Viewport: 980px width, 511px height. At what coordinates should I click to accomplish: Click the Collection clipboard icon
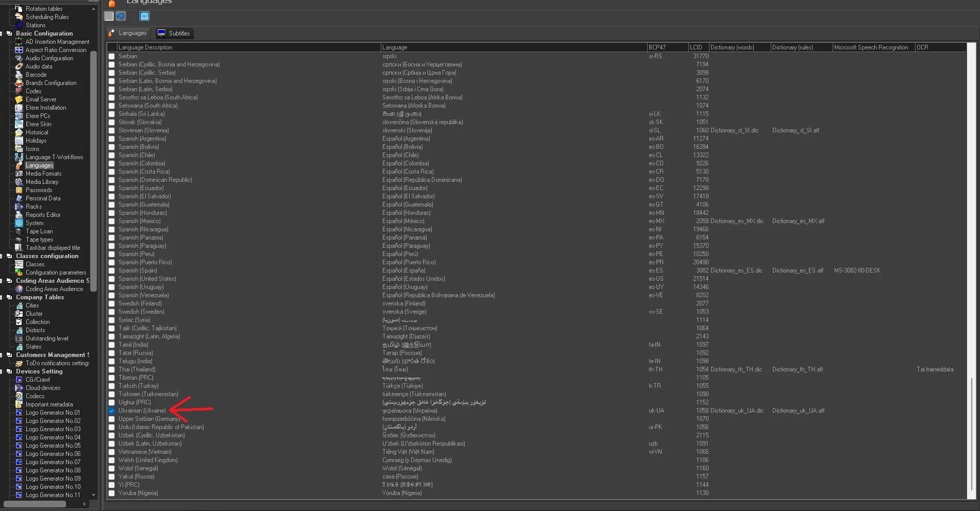point(19,322)
